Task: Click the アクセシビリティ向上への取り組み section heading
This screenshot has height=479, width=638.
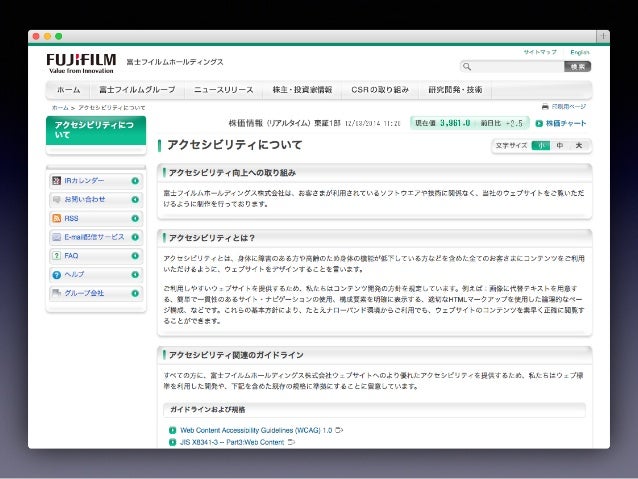Action: pos(232,173)
